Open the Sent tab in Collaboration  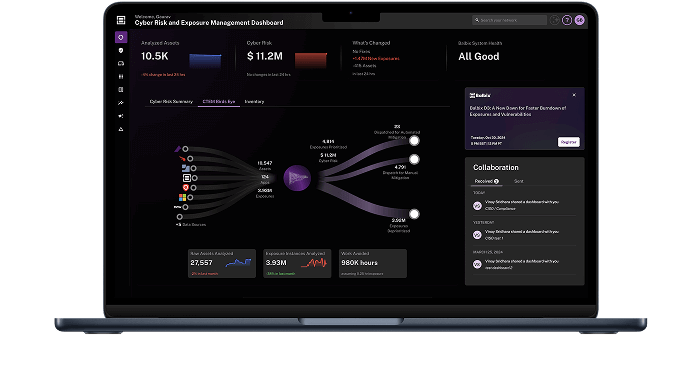point(519,181)
